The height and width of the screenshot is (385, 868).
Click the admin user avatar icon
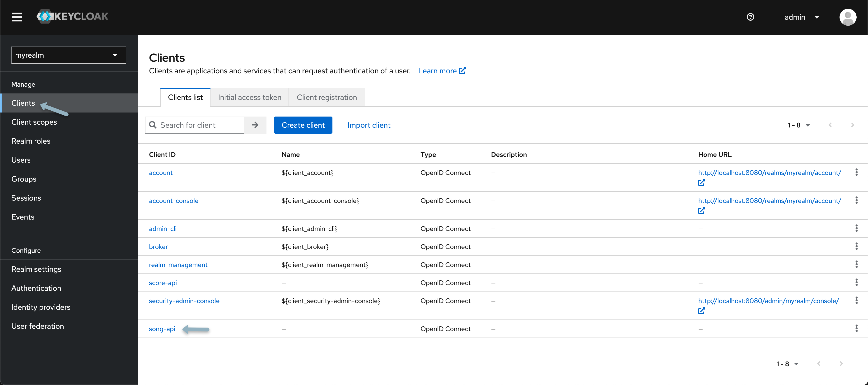click(x=848, y=17)
